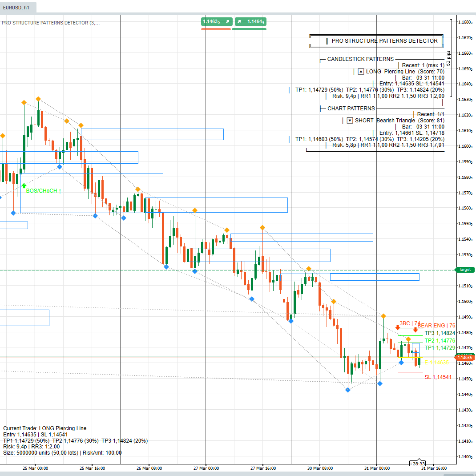Click the PRO STRUCTURE PATTERNS DETECTOR title box

(376, 41)
